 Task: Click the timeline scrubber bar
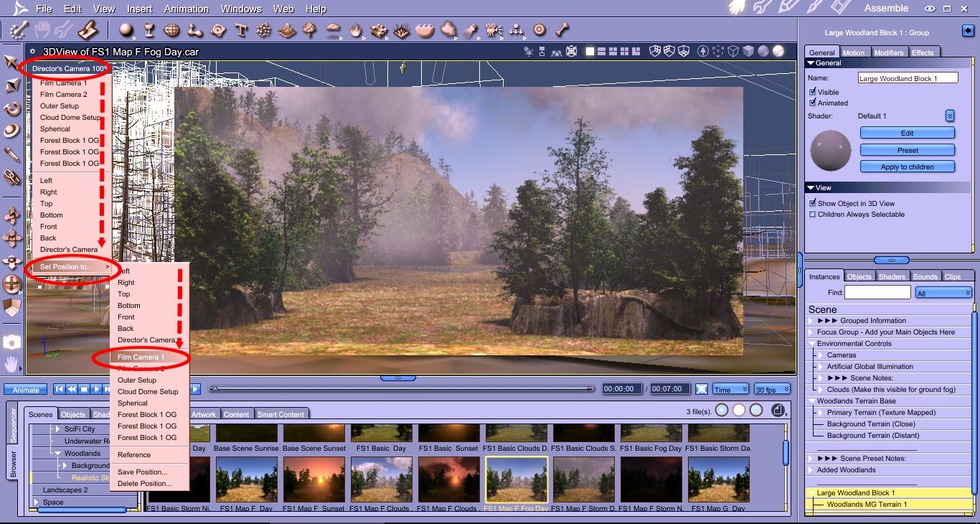click(402, 389)
